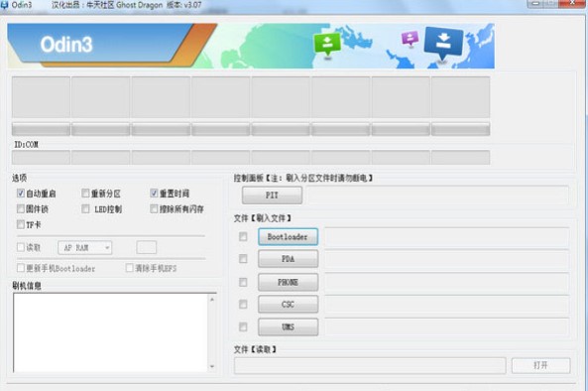Click the 控制面板 control panel label
Image resolution: width=588 pixels, height=391 pixels.
click(x=303, y=178)
